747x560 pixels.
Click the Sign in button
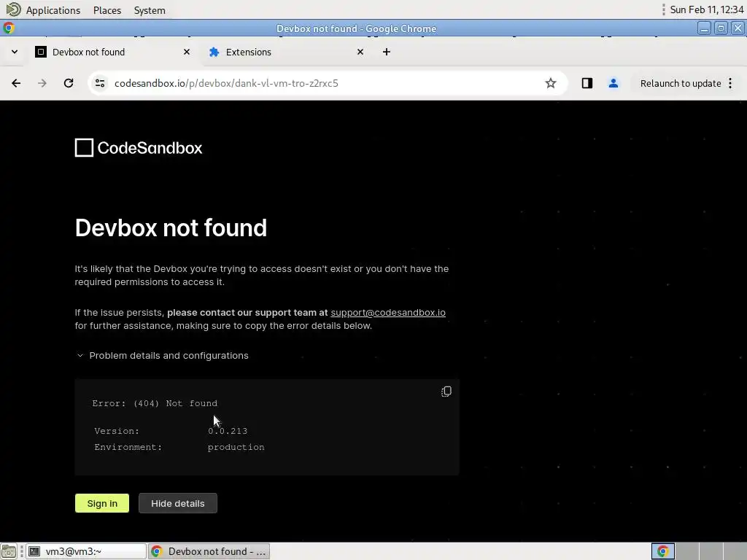[102, 503]
